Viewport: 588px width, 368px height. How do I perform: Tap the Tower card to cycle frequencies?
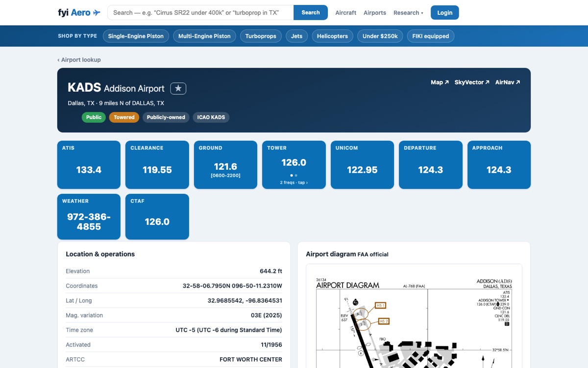point(294,165)
